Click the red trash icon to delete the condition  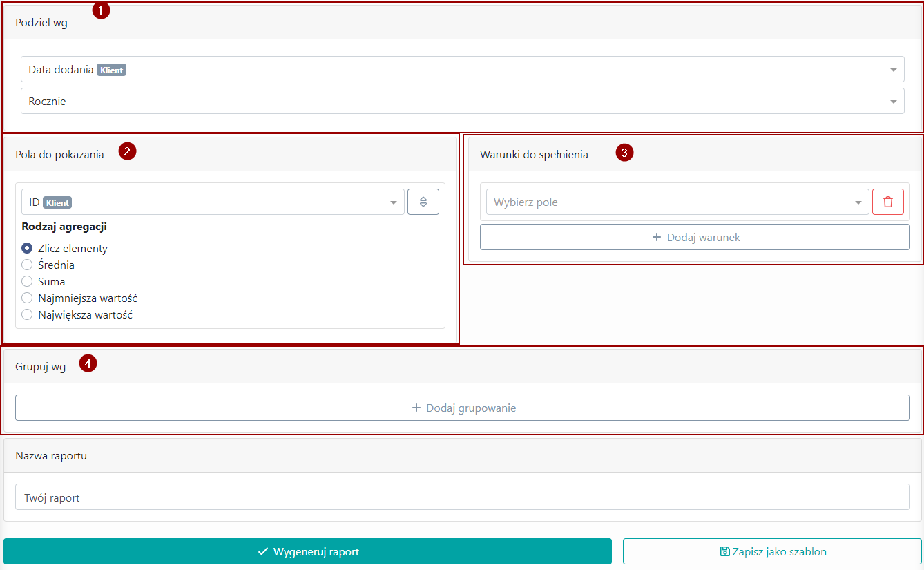[888, 202]
